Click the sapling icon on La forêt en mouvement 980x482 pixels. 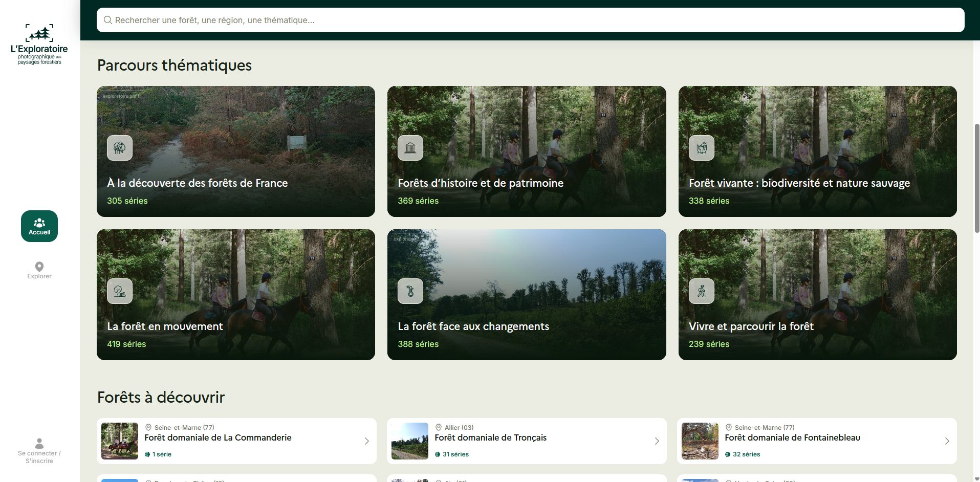[x=120, y=291]
